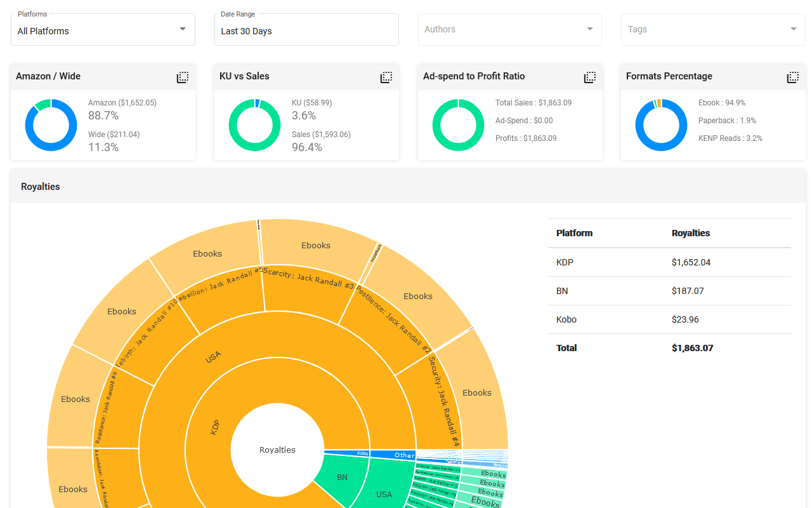This screenshot has height=508, width=812.
Task: Click the KU vs Sales donut chart
Action: (254, 124)
